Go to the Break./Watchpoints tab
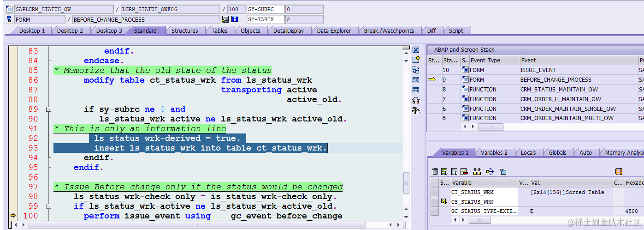The image size is (644, 230). click(x=389, y=30)
